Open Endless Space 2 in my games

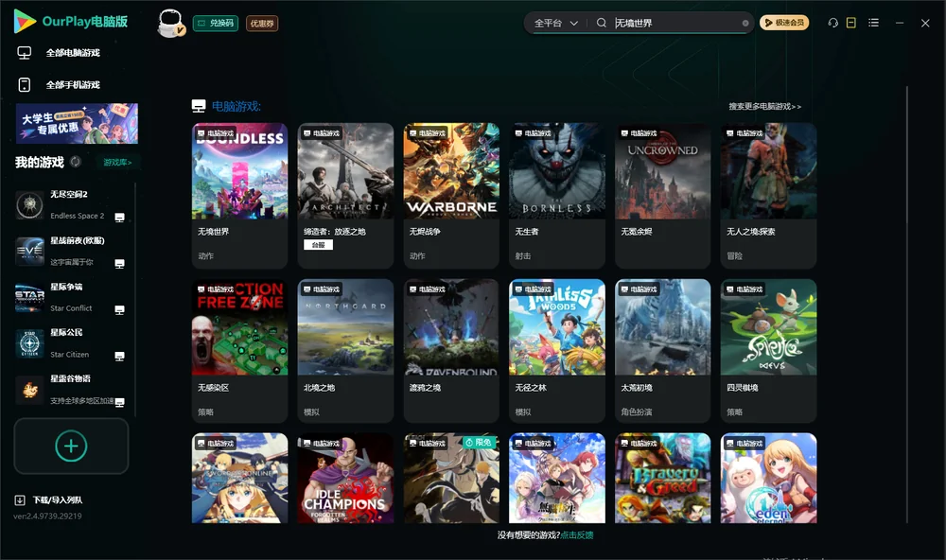(x=69, y=205)
